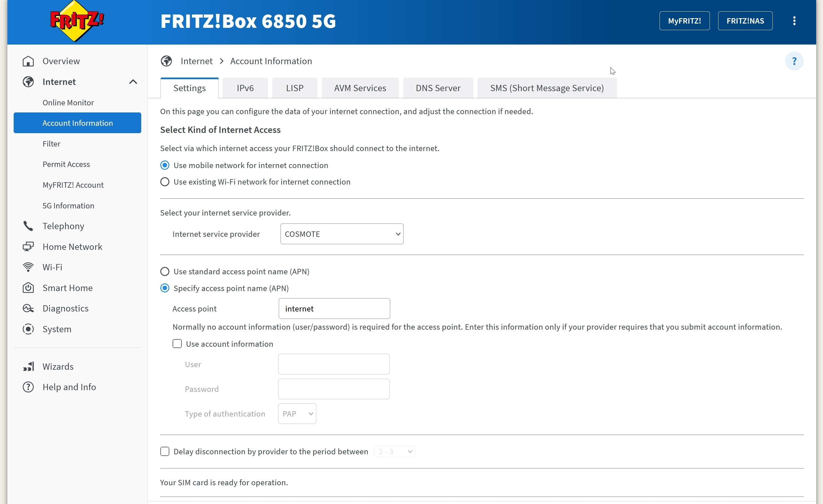Enable Delay disconnection by provider checkbox
This screenshot has width=823, height=504.
coord(165,451)
